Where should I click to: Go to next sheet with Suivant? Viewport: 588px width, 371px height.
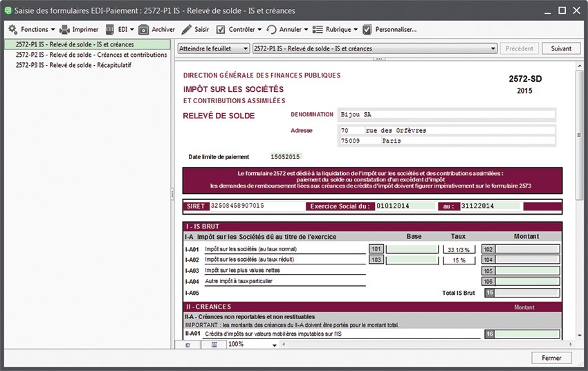point(561,48)
